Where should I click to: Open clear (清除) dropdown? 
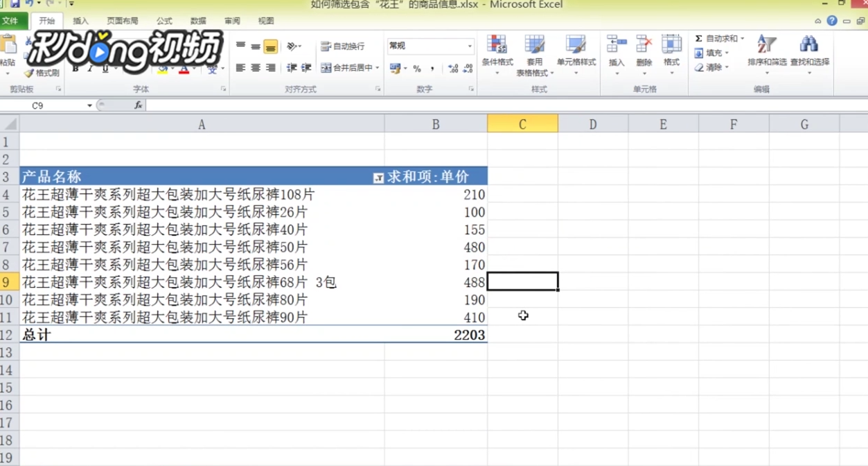click(x=712, y=67)
